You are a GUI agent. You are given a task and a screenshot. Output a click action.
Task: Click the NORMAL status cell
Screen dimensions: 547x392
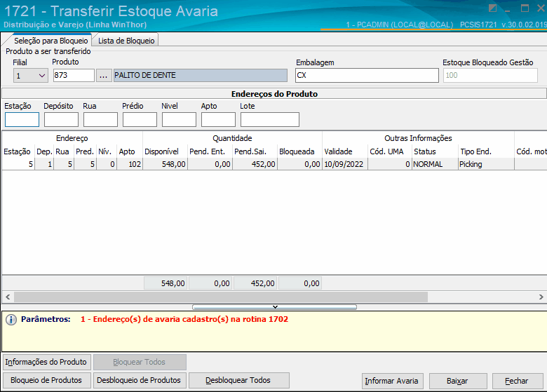tap(435, 164)
